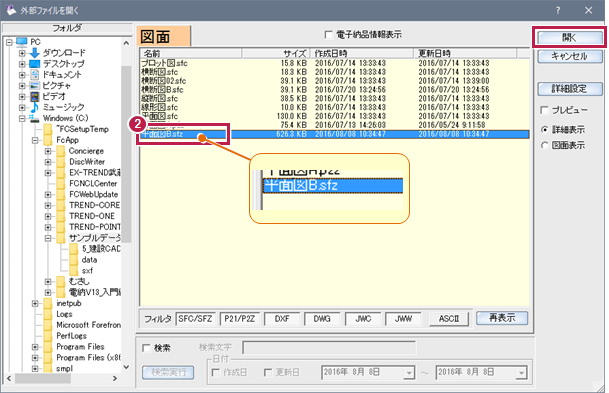The height and width of the screenshot is (393, 609).
Task: Click the ミュージック music note icon
Action: (35, 107)
